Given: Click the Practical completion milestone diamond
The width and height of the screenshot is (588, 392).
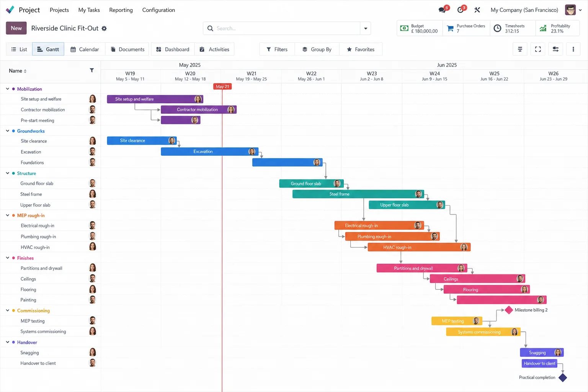Looking at the screenshot, I should coord(563,377).
